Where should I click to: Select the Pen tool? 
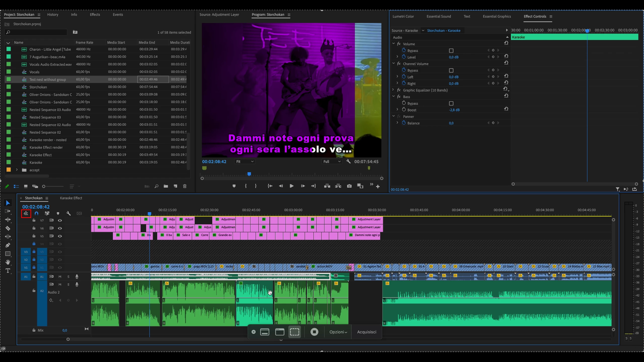pyautogui.click(x=8, y=245)
